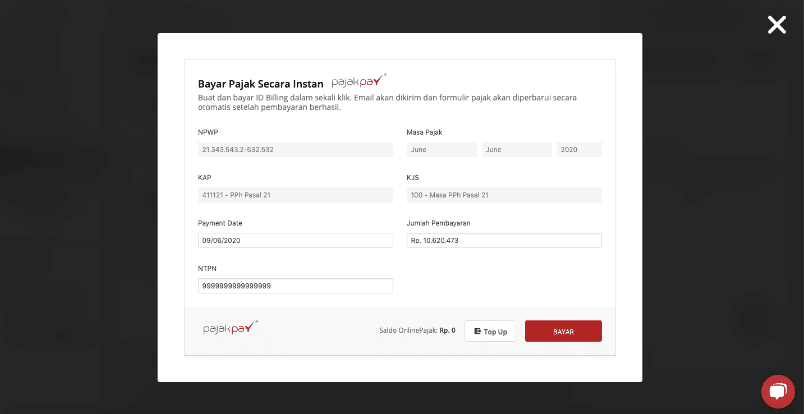Select the KJS field 100 - Masa PPh Pasal 21
Image resolution: width=804 pixels, height=414 pixels.
(x=504, y=195)
